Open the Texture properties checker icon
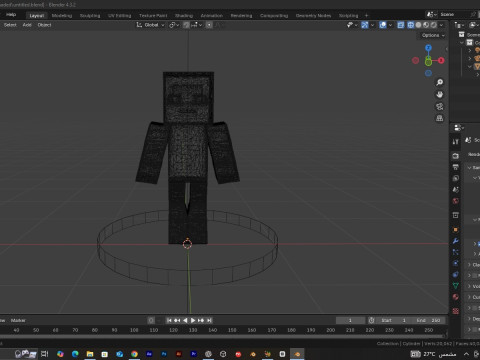The width and height of the screenshot is (480, 360). [456, 311]
